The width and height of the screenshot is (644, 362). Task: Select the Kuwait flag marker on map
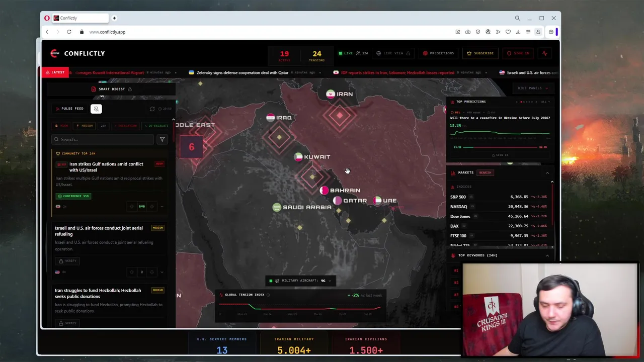click(x=298, y=157)
